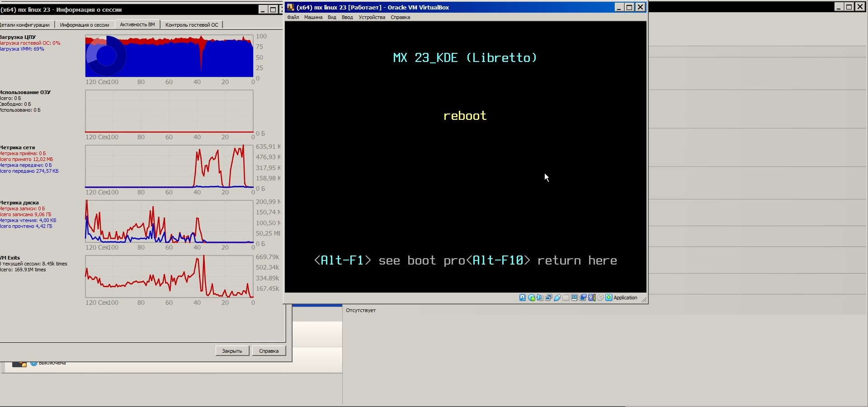
Task: Maximize the background window at far right
Action: coord(849,7)
